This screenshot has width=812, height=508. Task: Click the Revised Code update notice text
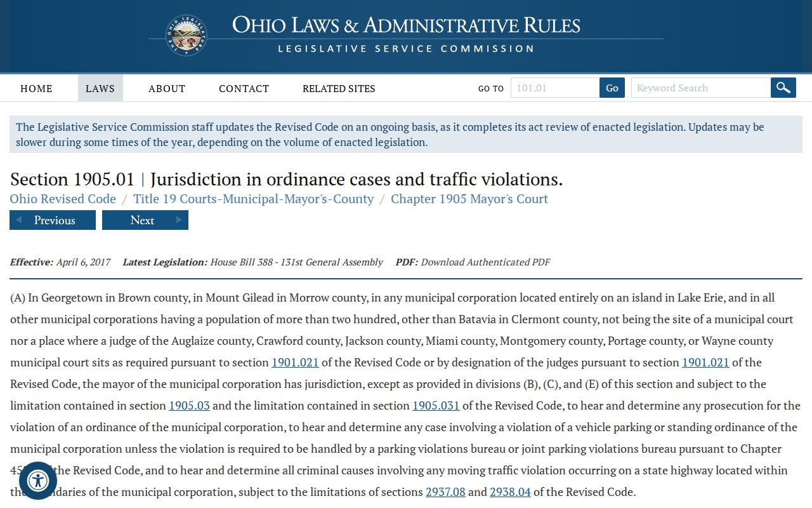[406, 135]
